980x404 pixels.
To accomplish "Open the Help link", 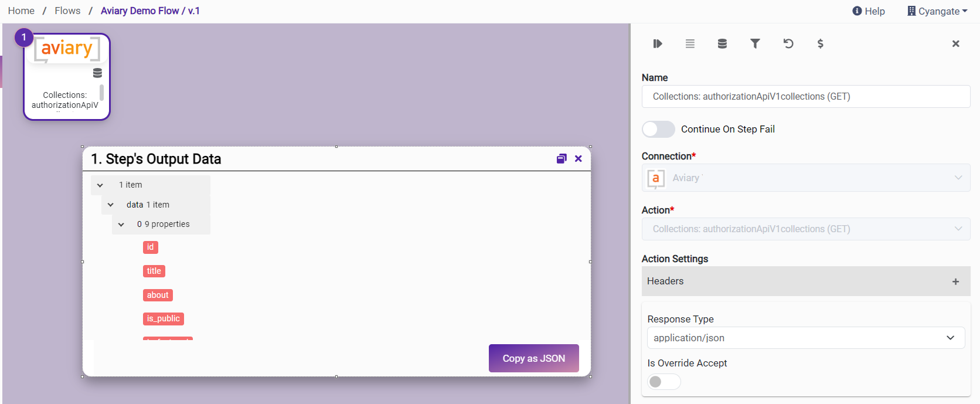I will (x=869, y=11).
